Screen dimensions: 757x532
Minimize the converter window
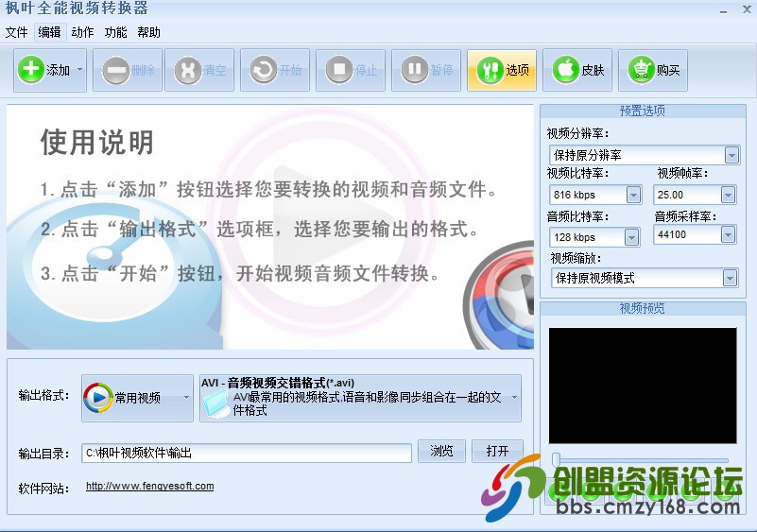pyautogui.click(x=723, y=10)
